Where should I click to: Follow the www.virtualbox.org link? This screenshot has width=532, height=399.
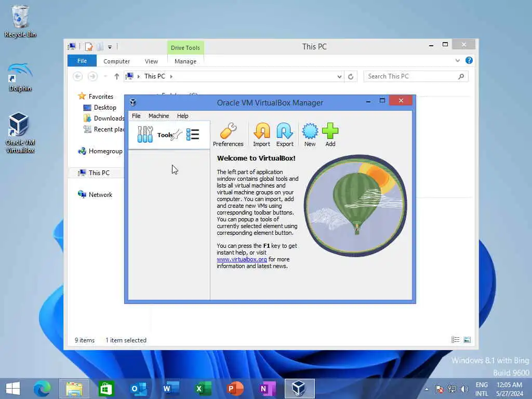(x=242, y=259)
